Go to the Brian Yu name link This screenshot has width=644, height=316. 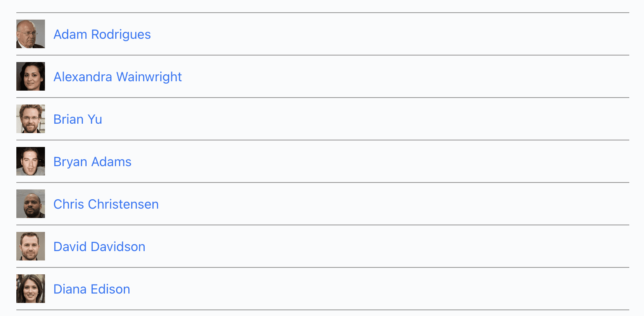click(x=78, y=119)
